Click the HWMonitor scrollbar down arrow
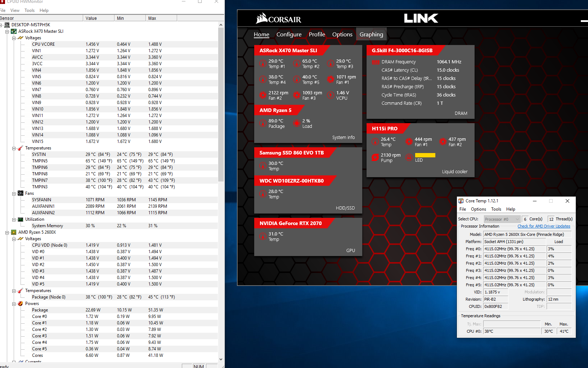The width and height of the screenshot is (588, 368). (x=221, y=359)
